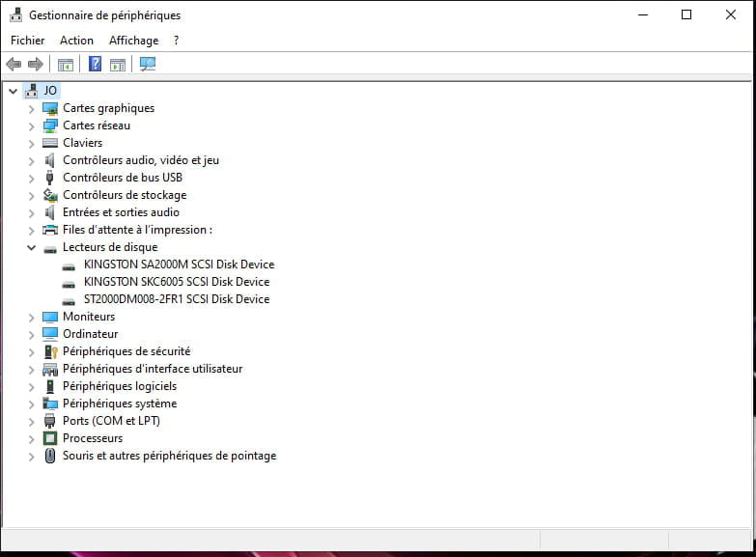756x557 pixels.
Task: Select KINGSTON SKC6005 SCSI Disk Device
Action: point(177,282)
